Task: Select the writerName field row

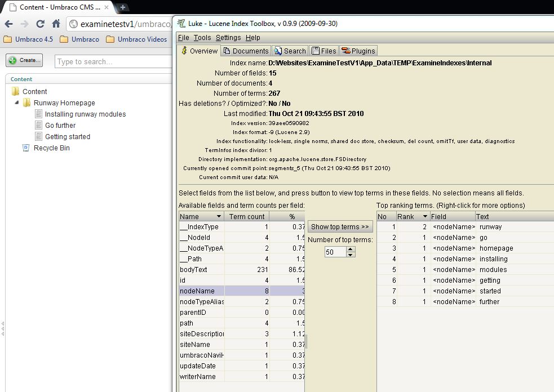Action: (x=242, y=376)
